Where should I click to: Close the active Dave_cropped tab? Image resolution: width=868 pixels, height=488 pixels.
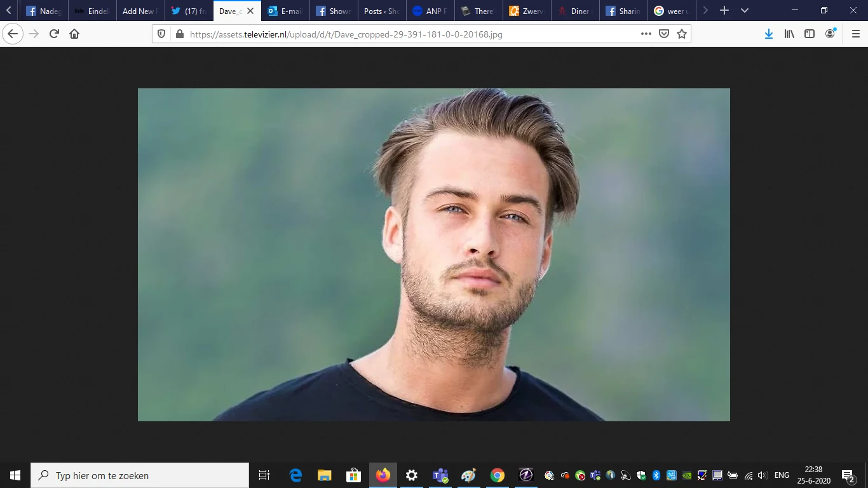[250, 11]
